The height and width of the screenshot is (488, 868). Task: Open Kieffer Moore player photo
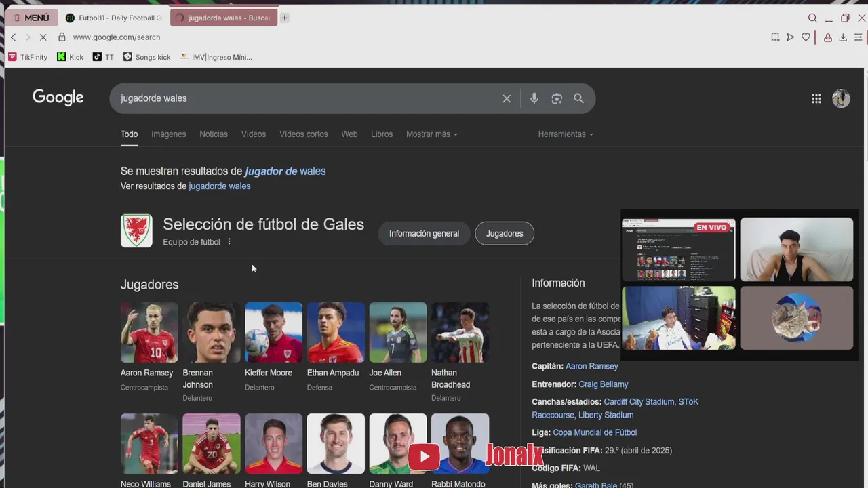click(x=273, y=332)
